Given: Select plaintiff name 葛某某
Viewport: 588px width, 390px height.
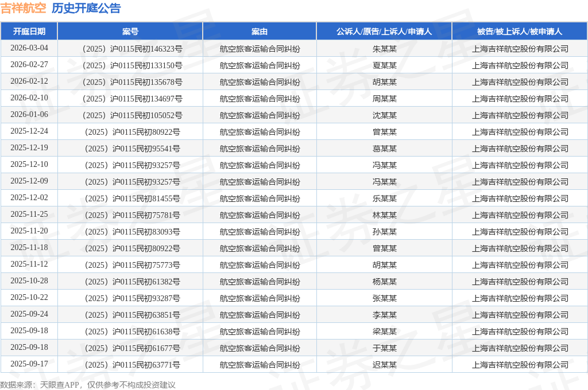Looking at the screenshot, I should 384,149.
